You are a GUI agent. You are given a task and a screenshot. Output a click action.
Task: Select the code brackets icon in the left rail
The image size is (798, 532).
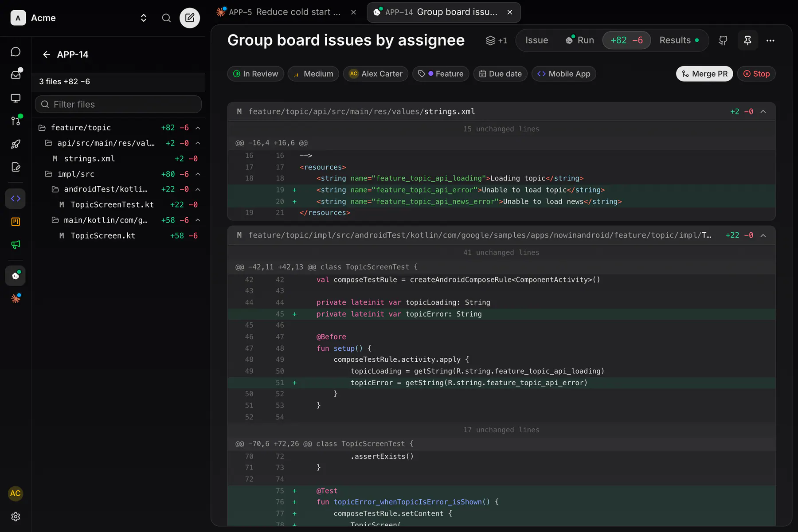coord(16,198)
